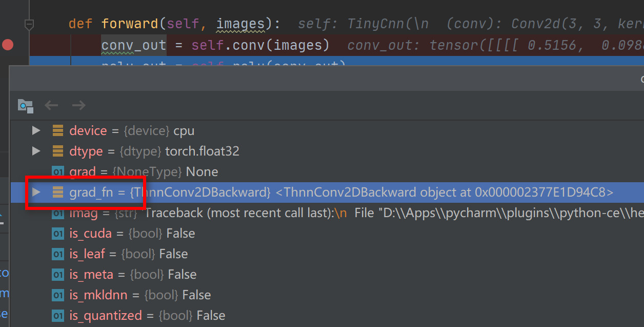This screenshot has width=644, height=327.
Task: Collapse the forward method fold marker
Action: pos(29,24)
